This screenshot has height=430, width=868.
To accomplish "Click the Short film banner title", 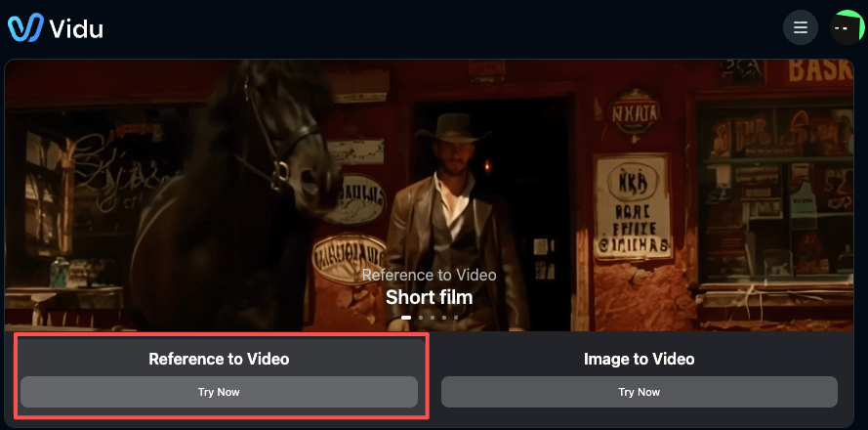I will point(429,297).
